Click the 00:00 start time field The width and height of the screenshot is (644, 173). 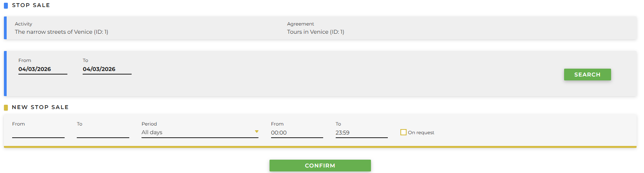[297, 133]
